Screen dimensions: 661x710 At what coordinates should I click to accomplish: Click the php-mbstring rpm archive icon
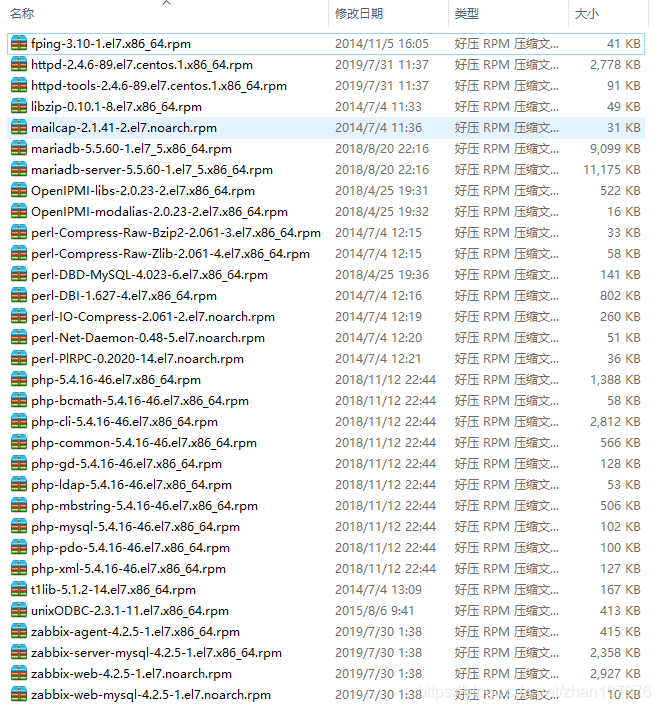19,505
